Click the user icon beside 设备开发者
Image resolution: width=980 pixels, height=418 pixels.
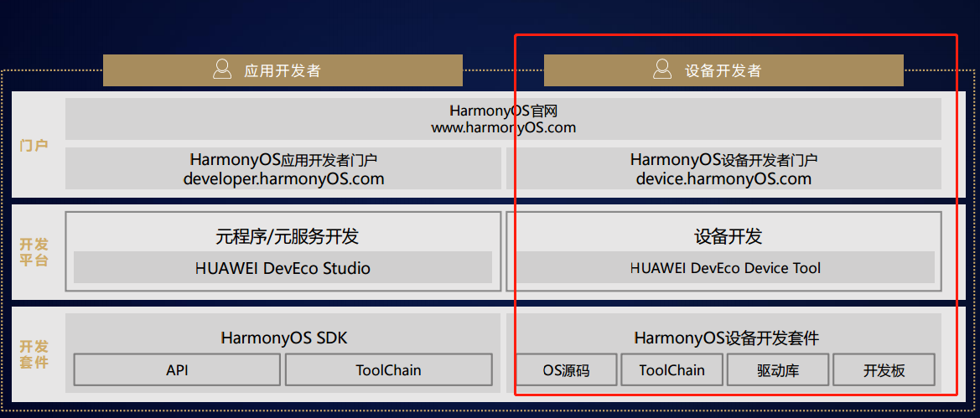pyautogui.click(x=662, y=70)
